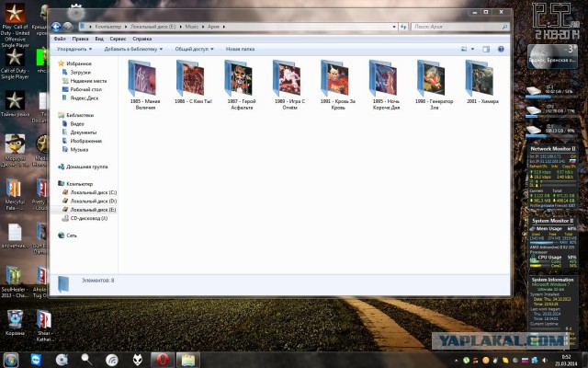Screen dimensions: 588x368
Task: Click the System Monitor II gadget title
Action: click(553, 221)
